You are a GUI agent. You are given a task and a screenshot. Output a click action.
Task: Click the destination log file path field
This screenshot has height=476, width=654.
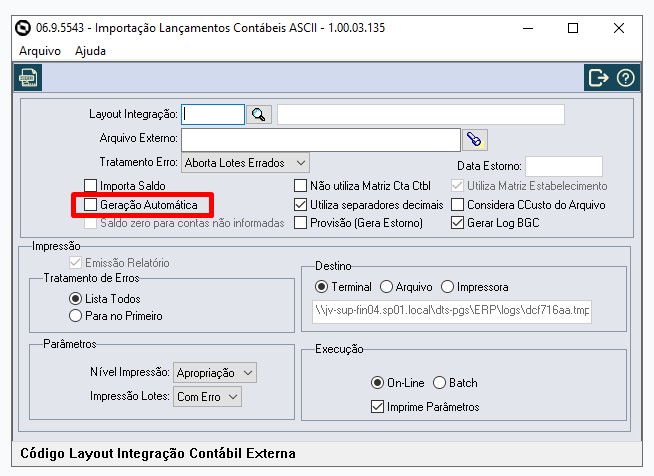click(x=452, y=311)
